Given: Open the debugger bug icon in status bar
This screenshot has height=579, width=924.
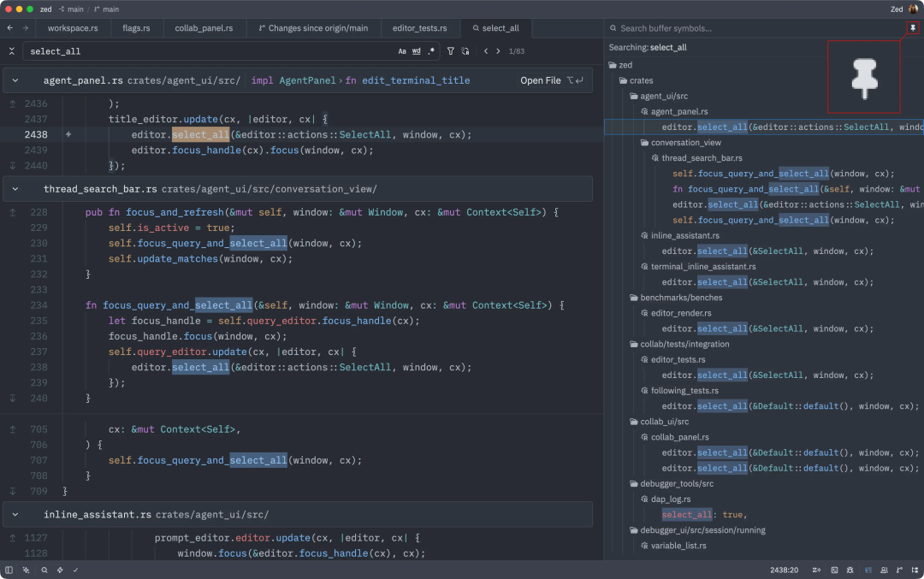Looking at the screenshot, I should coord(850,570).
